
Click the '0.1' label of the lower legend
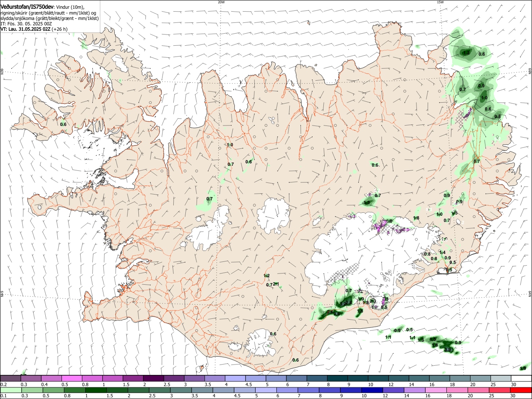point(3,396)
